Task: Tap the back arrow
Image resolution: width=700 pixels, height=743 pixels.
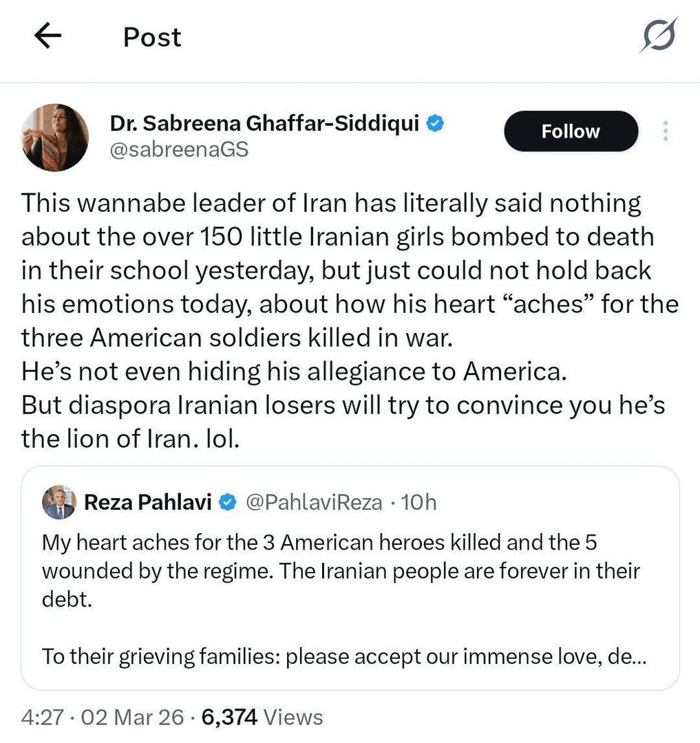Action: point(47,37)
